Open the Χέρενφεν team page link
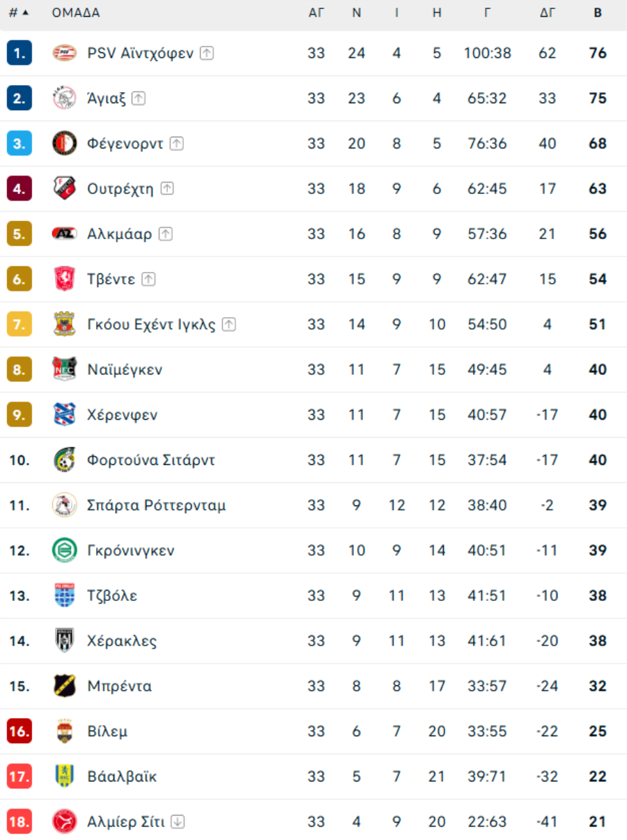 pos(123,415)
